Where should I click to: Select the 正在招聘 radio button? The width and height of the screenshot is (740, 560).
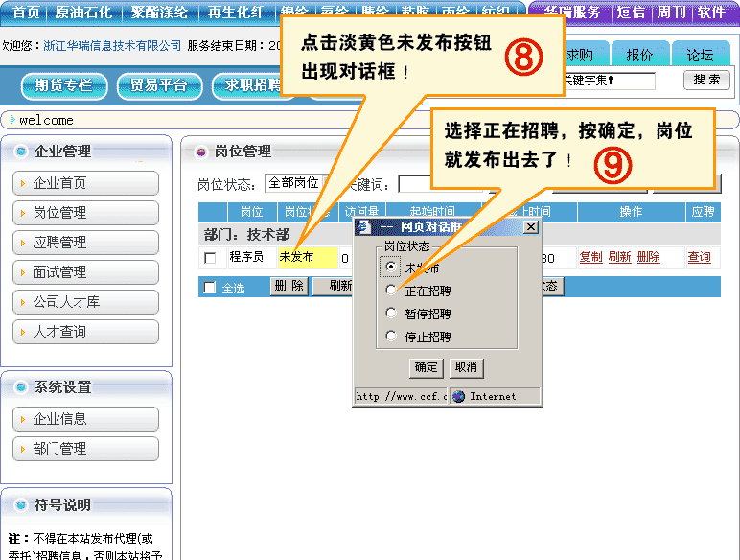[x=390, y=291]
